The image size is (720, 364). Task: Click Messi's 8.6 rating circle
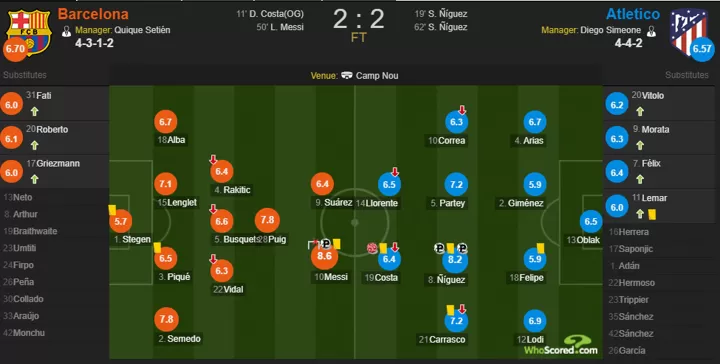pos(324,256)
